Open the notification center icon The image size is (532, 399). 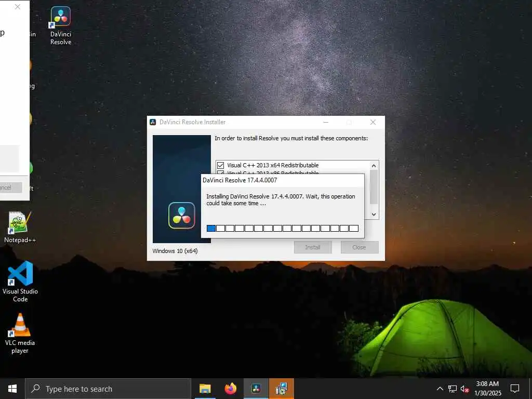[x=515, y=389]
